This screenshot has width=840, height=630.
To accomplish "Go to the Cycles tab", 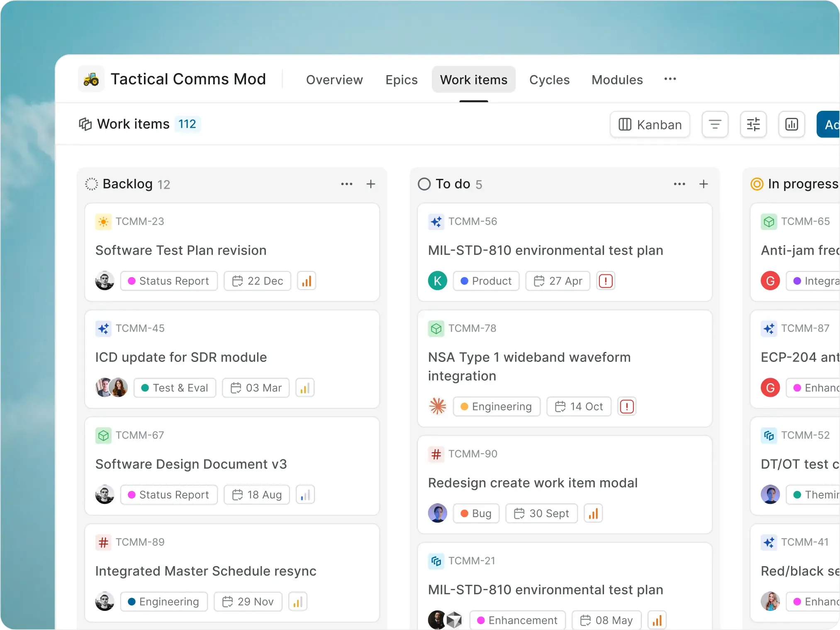I will [549, 80].
